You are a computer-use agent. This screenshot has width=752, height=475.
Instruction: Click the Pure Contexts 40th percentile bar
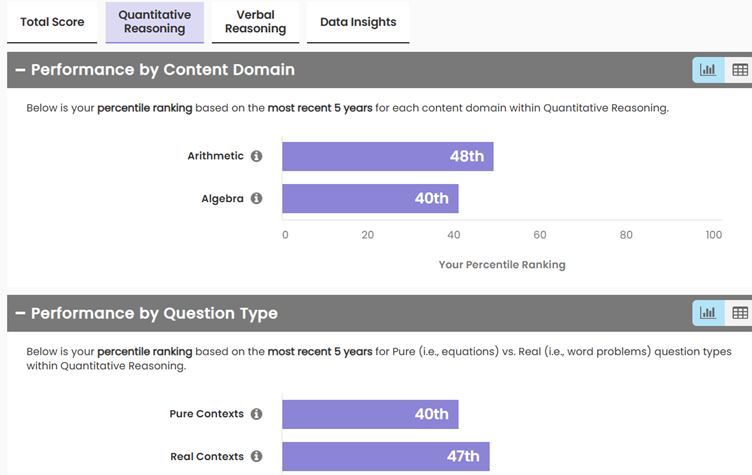click(x=370, y=414)
